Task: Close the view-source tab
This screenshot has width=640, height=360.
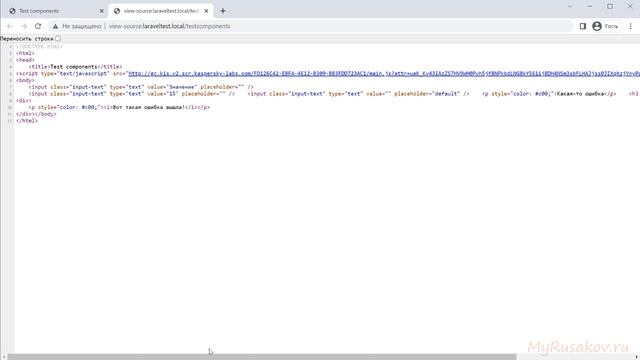Action: click(206, 11)
